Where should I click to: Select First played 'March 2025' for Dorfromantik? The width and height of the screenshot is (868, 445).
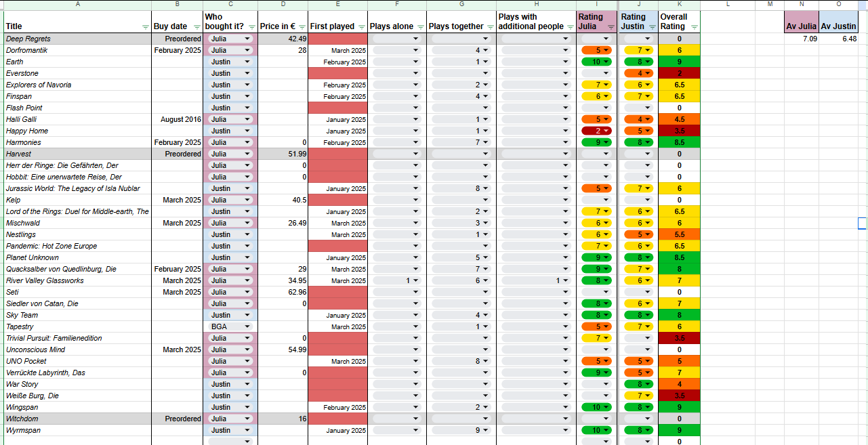(x=339, y=50)
